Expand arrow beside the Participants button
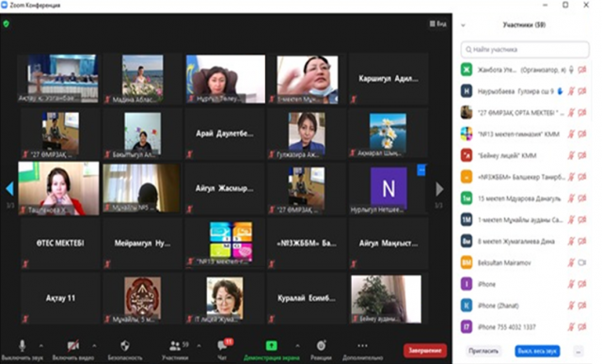This screenshot has height=364, width=602. pos(198,345)
